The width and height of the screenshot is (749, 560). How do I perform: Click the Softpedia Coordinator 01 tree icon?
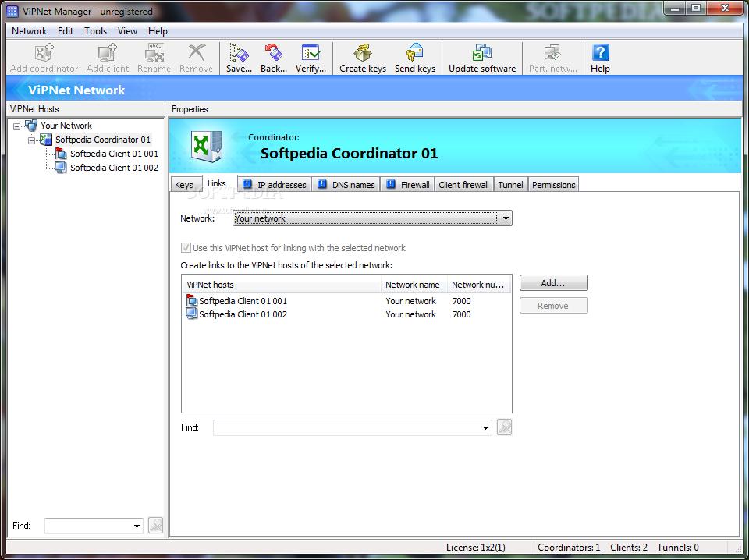click(x=46, y=140)
